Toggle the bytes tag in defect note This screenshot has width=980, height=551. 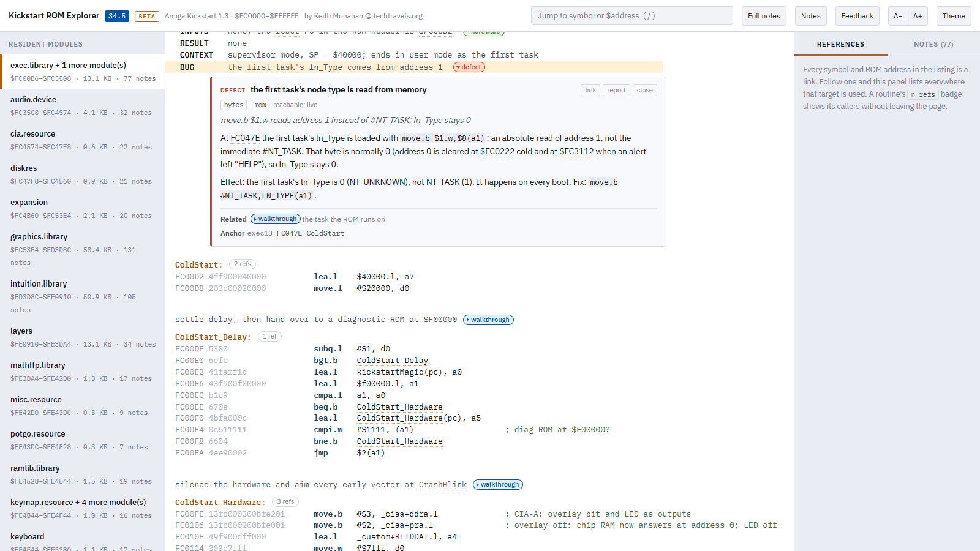pyautogui.click(x=233, y=105)
